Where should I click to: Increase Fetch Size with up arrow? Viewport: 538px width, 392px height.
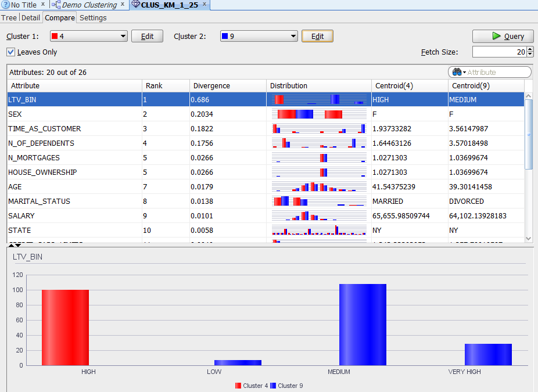pyautogui.click(x=530, y=49)
